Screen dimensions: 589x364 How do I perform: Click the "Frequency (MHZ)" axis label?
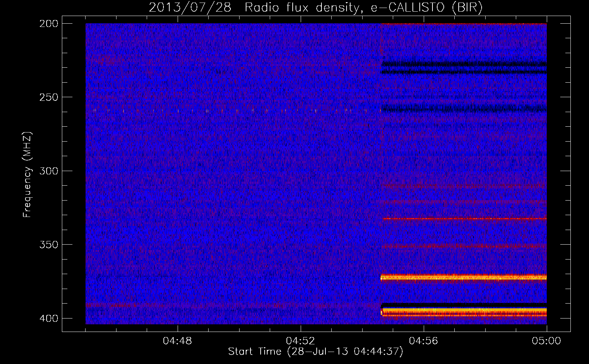click(x=27, y=174)
